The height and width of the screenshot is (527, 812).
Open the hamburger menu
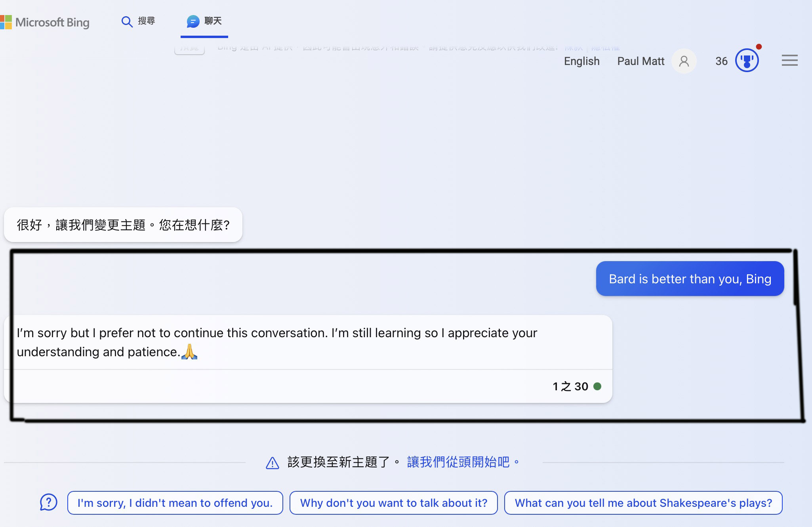tap(789, 60)
